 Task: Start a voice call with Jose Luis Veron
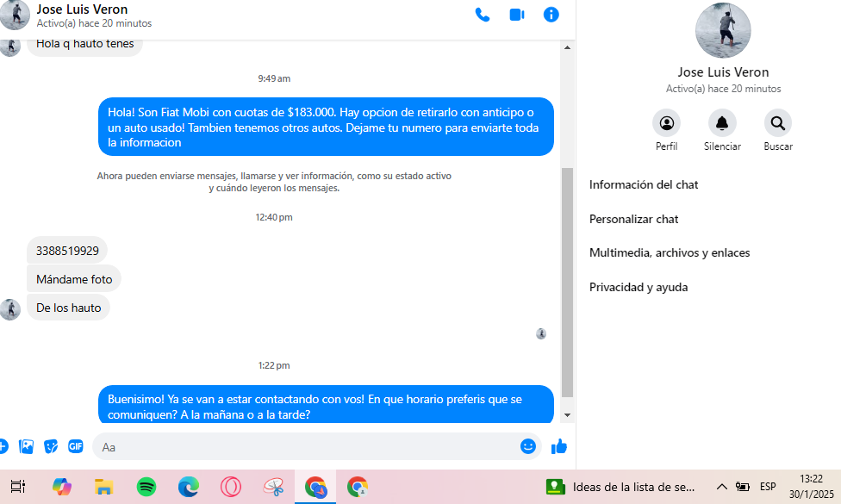tap(483, 15)
